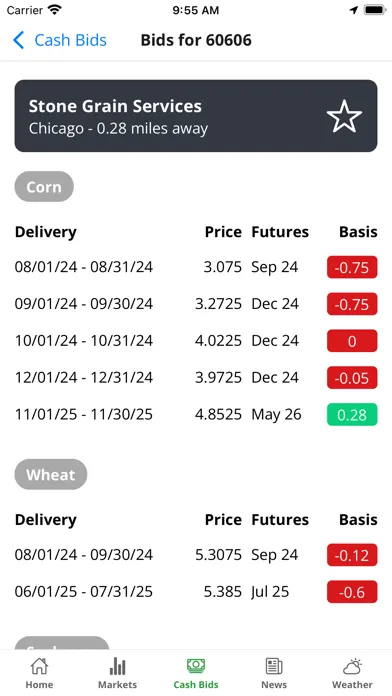Open the News newspaper icon

pos(274,666)
